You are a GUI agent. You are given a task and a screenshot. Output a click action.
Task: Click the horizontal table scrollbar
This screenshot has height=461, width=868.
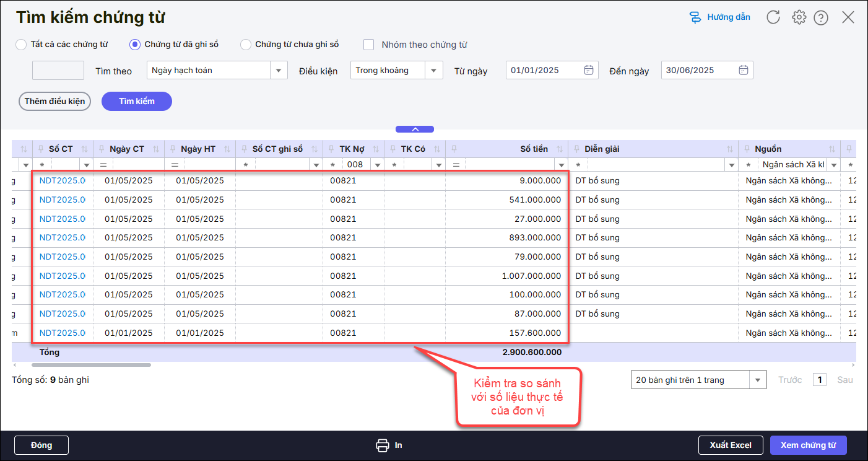click(91, 365)
